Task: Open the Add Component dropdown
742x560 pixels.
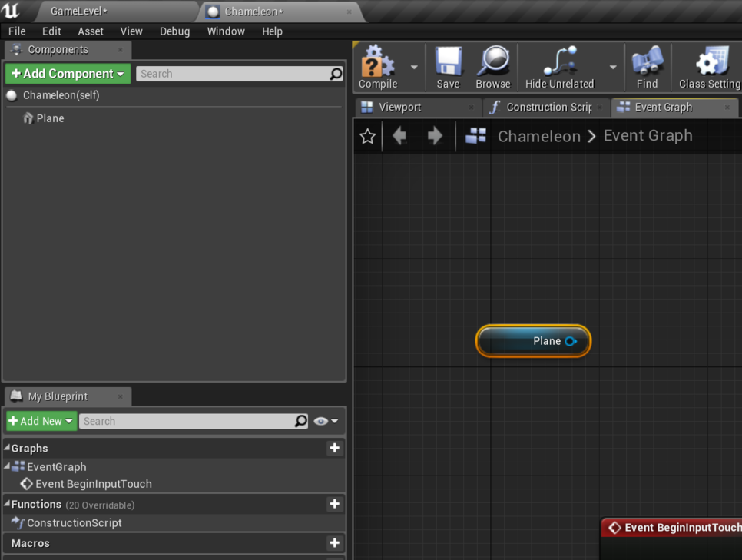Action: click(68, 74)
